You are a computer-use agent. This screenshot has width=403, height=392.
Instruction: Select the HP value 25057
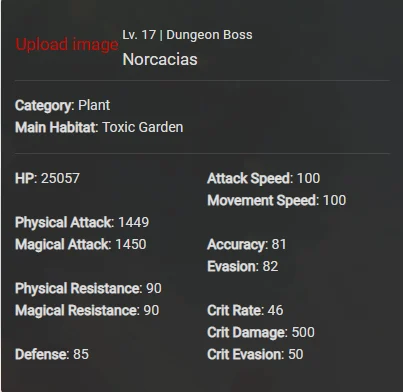tap(60, 178)
